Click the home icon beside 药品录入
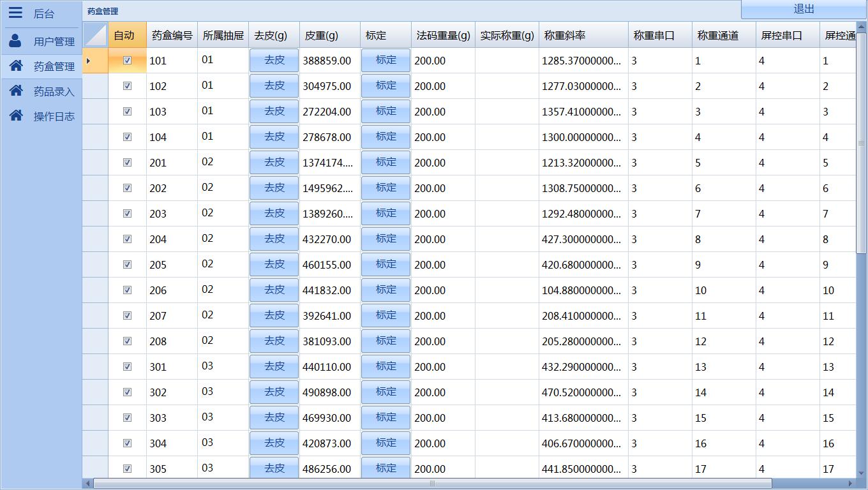The width and height of the screenshot is (868, 490). [16, 91]
